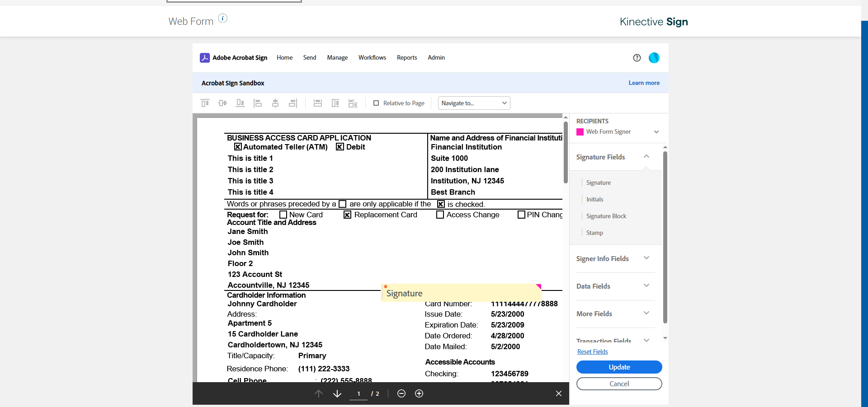The width and height of the screenshot is (868, 407).
Task: Click the Update button
Action: tap(619, 367)
